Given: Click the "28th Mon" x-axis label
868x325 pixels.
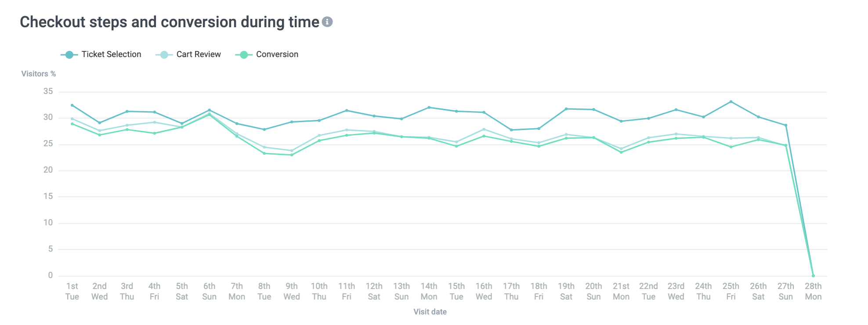Looking at the screenshot, I should [x=813, y=291].
